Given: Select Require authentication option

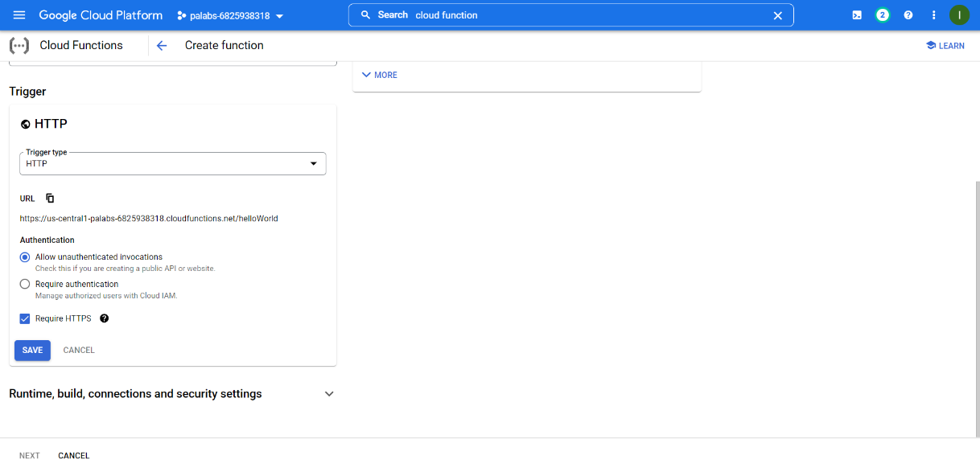Looking at the screenshot, I should click(24, 283).
